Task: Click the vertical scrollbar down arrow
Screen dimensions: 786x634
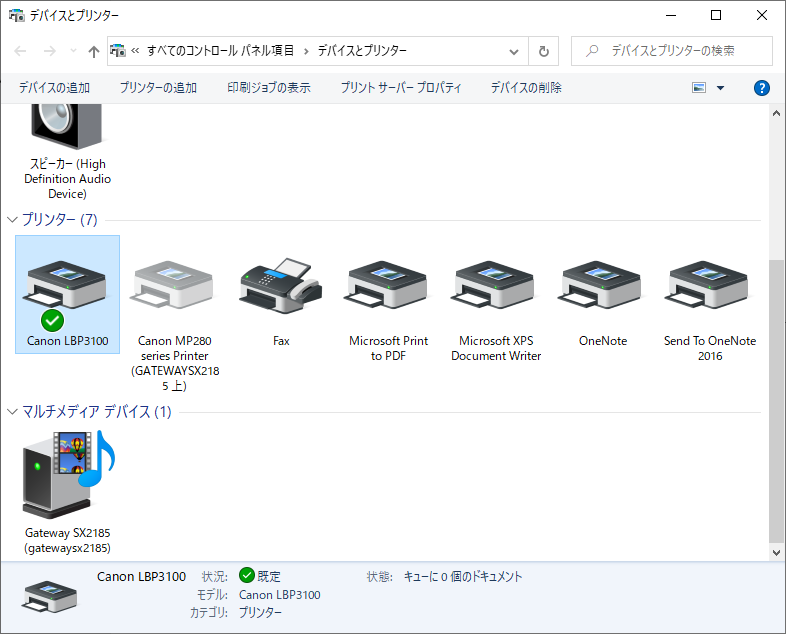Action: tap(776, 553)
